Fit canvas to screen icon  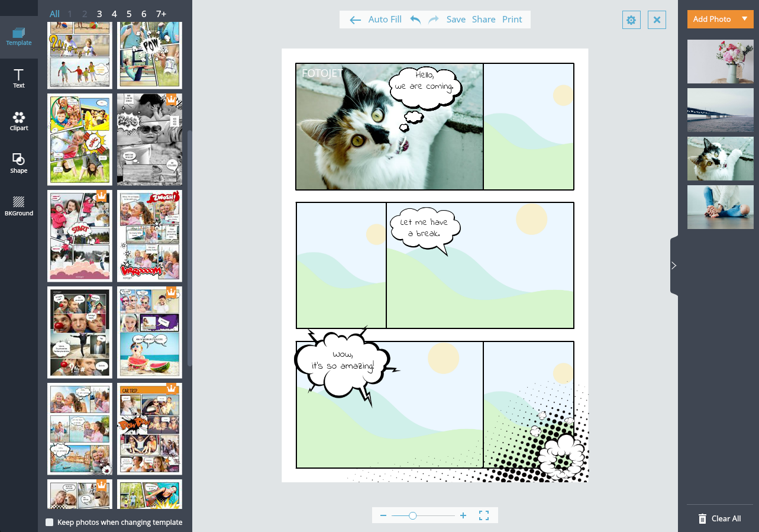point(484,515)
